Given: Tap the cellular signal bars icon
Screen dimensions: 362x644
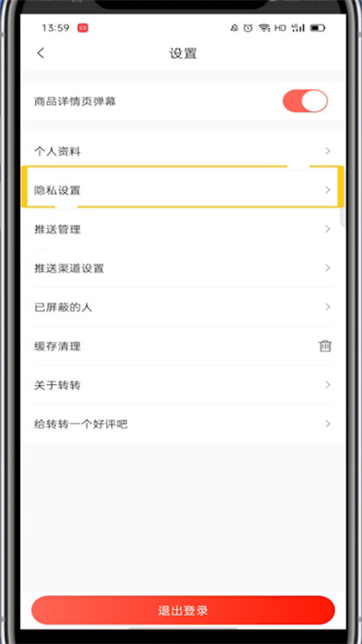Looking at the screenshot, I should click(x=298, y=28).
